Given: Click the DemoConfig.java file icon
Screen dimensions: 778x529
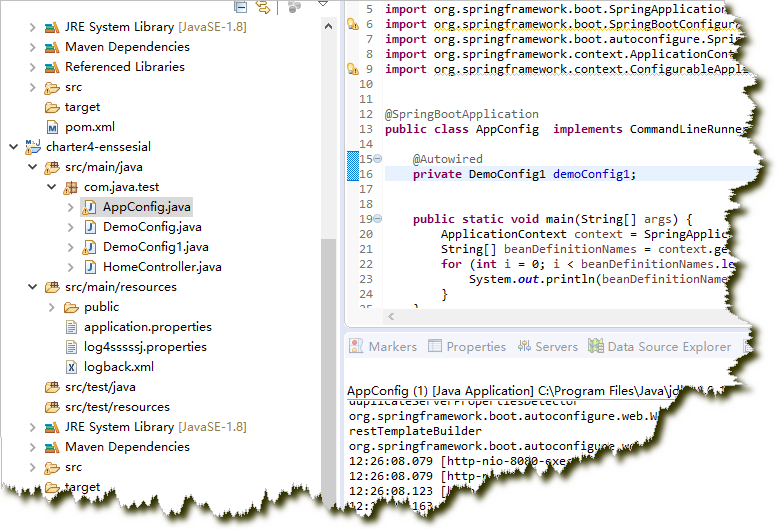Looking at the screenshot, I should click(x=90, y=227).
